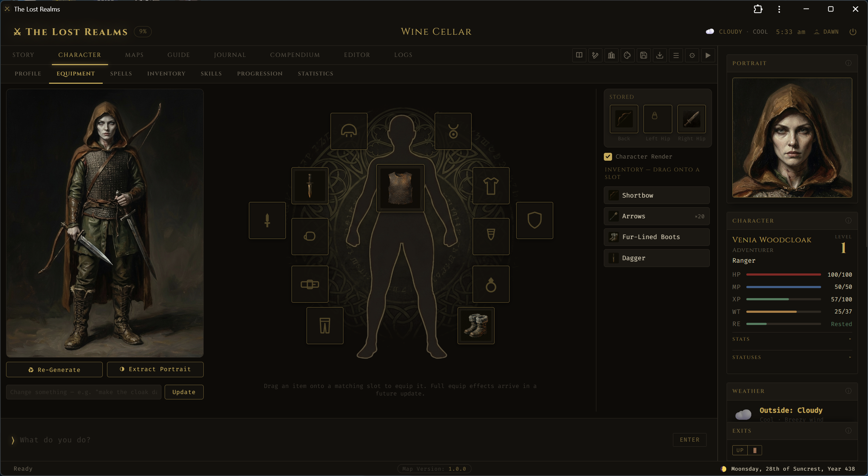Select the amulet necklace equipment slot
Image resolution: width=868 pixels, height=476 pixels.
pyautogui.click(x=453, y=131)
